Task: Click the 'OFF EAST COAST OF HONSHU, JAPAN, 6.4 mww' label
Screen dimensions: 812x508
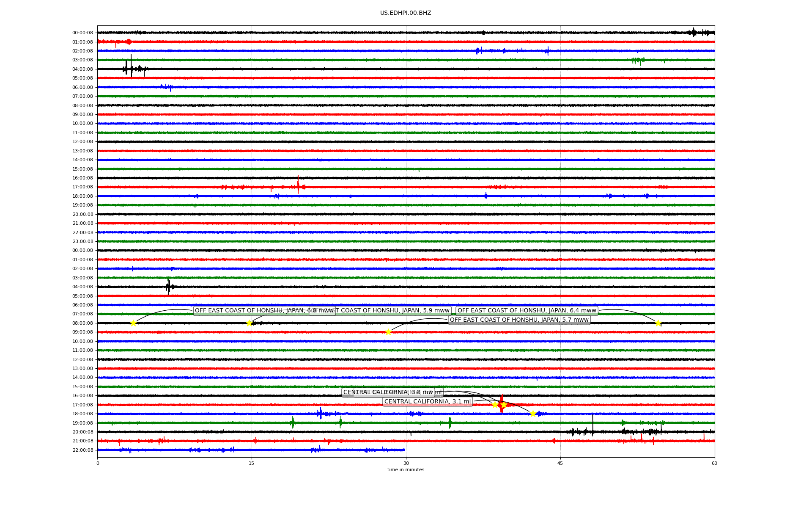Action: click(527, 311)
